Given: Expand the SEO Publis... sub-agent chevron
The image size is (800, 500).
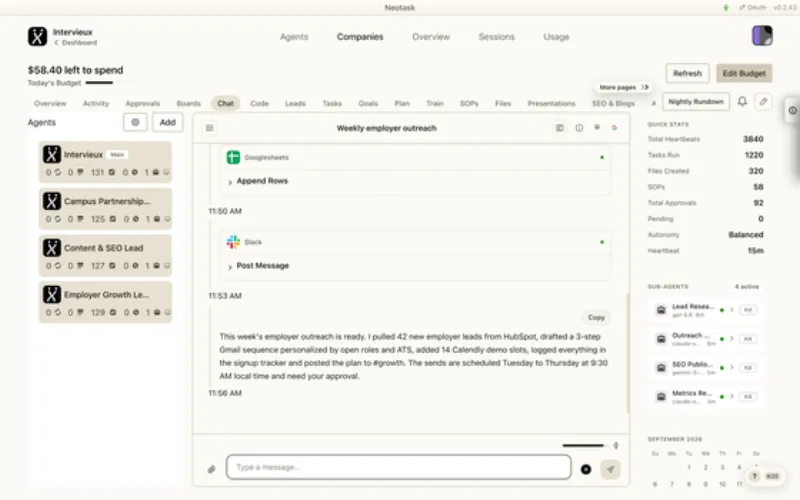Looking at the screenshot, I should click(732, 368).
